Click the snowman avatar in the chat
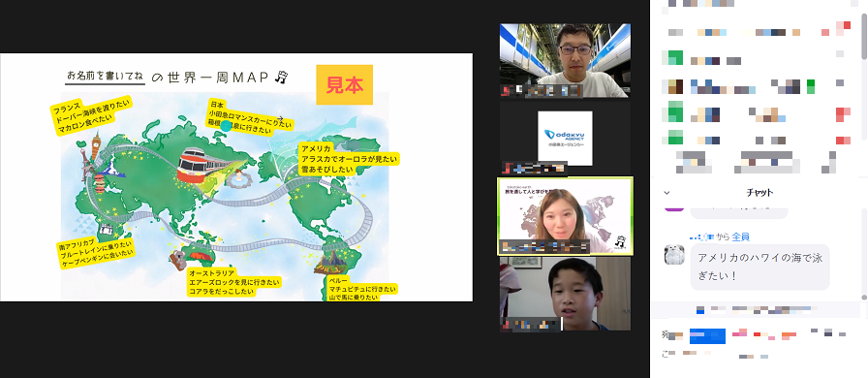 tap(673, 254)
